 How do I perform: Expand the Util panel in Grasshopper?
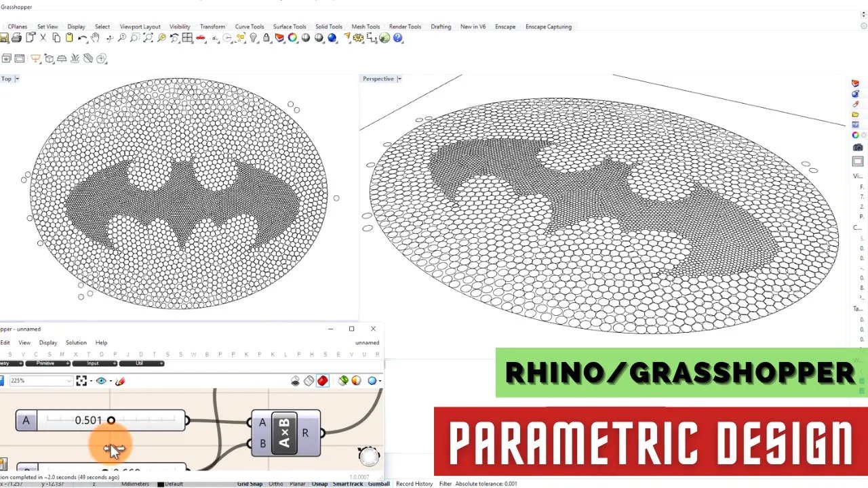tap(142, 363)
